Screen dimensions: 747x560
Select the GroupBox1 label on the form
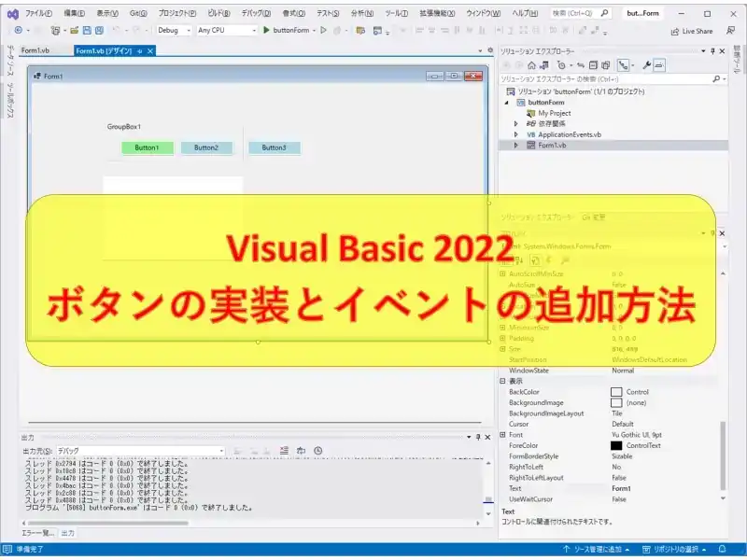click(124, 127)
